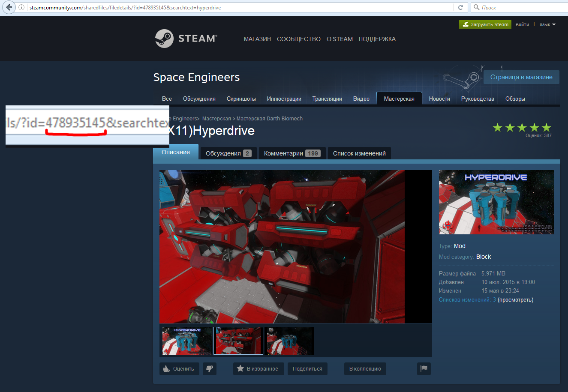This screenshot has width=568, height=392.
Task: Open the язык language dropdown
Action: pyautogui.click(x=547, y=25)
